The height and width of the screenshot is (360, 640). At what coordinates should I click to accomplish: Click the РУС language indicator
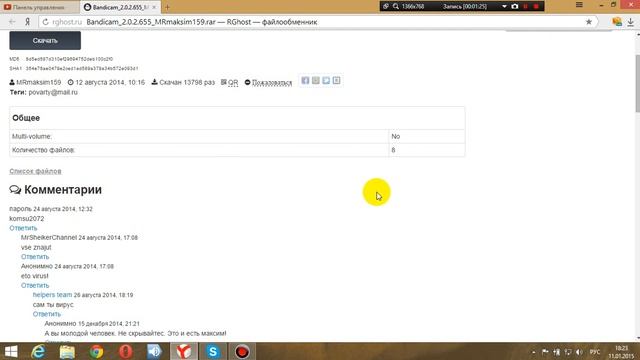coord(595,352)
